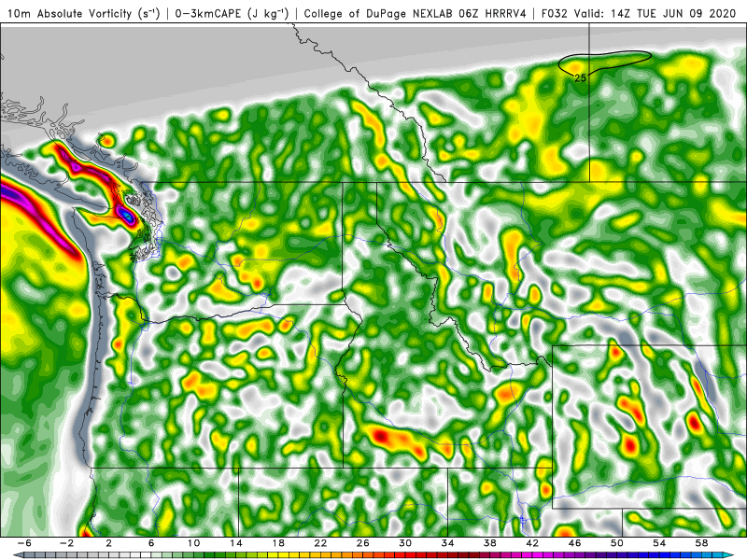
Task: Click the "34" colorbar tick label
Action: pos(447,543)
